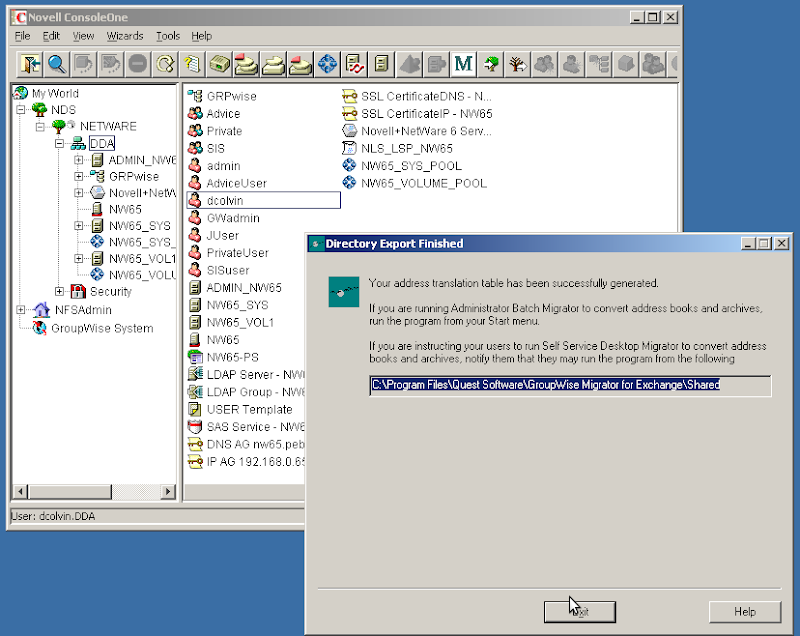Open the Wizards menu
This screenshot has height=636, width=800.
(x=125, y=36)
